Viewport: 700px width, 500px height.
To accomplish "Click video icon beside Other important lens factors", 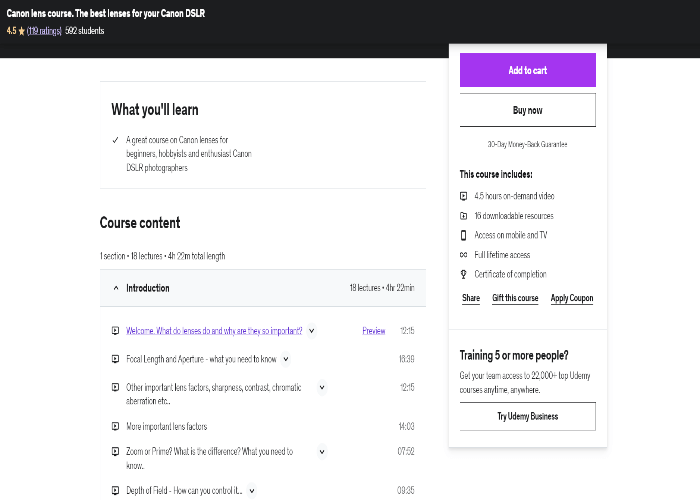I will (115, 387).
